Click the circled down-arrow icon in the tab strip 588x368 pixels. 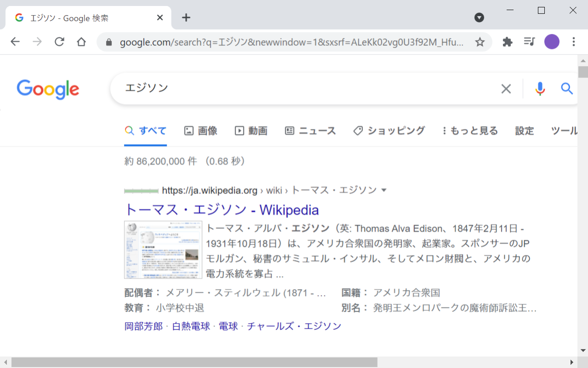pyautogui.click(x=479, y=17)
